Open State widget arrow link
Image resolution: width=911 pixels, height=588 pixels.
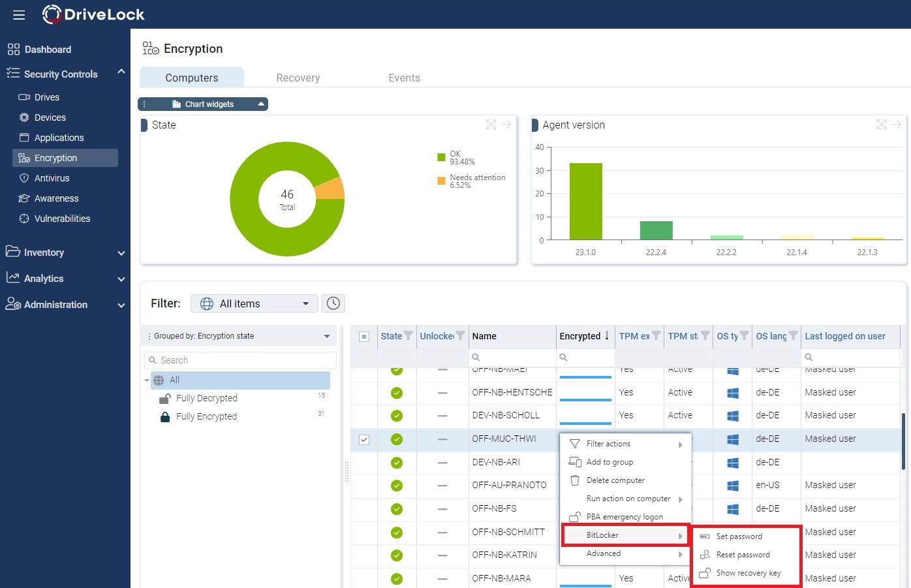[x=506, y=125]
